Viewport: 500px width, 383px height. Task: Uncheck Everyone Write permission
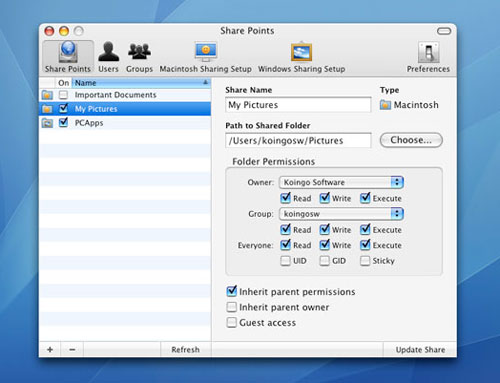[x=325, y=245]
